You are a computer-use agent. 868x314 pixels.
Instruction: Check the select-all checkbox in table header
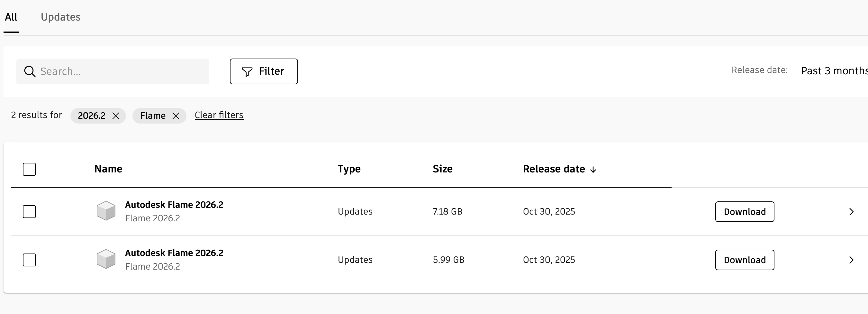[29, 169]
